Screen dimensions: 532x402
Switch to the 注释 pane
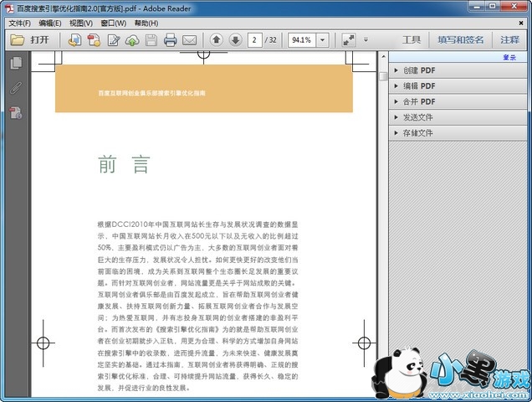pos(509,39)
